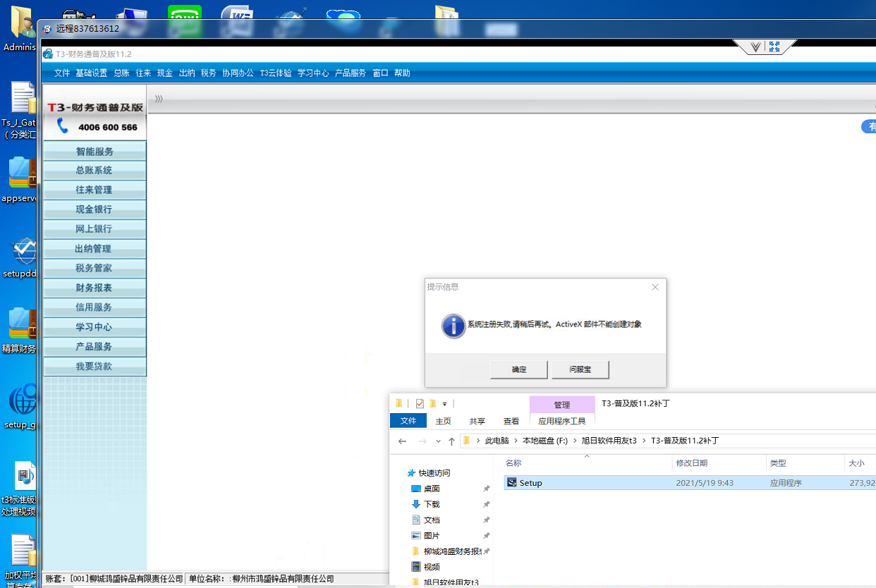The image size is (876, 588).
Task: Click the remote toolbar collapse chevron icon
Action: pyautogui.click(x=755, y=47)
